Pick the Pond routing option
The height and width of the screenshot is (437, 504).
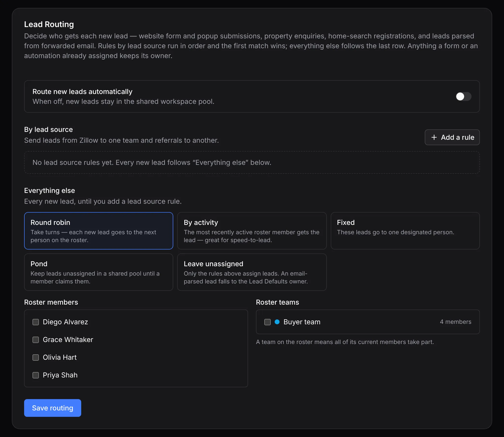click(99, 272)
